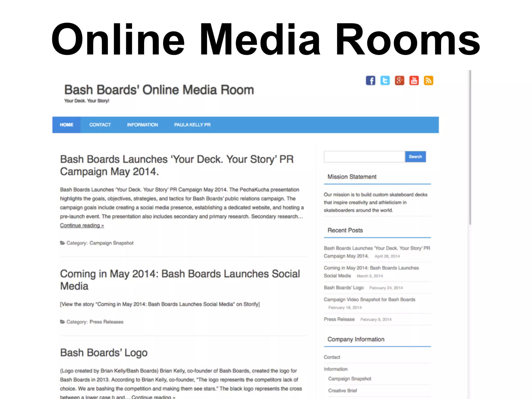Open recent post Campaign Video Snapshot
Image resolution: width=532 pixels, height=399 pixels.
pyautogui.click(x=369, y=300)
